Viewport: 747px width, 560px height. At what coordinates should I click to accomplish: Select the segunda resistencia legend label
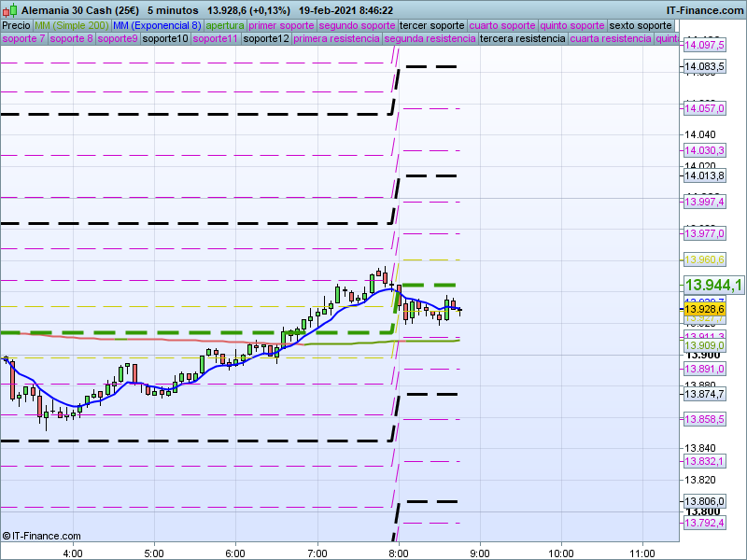pos(430,38)
